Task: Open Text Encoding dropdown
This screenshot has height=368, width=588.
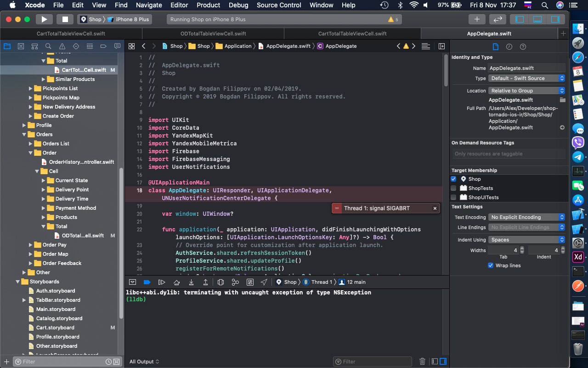Action: (526, 217)
